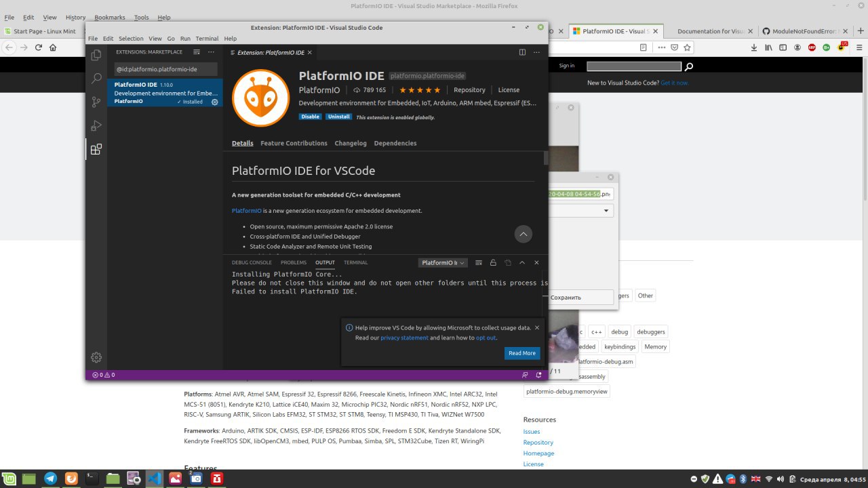Maximize the output panel with the chevron
This screenshot has width=868, height=488.
pos(522,262)
